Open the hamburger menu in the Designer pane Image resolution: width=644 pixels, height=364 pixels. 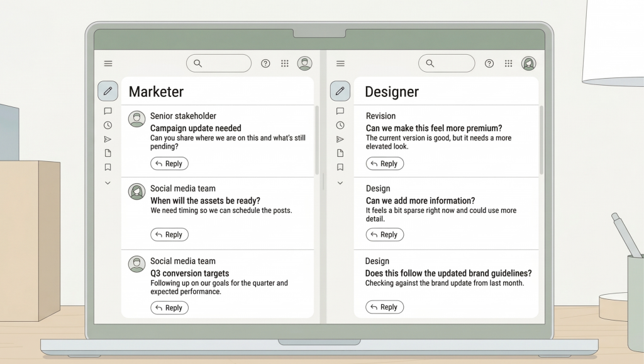click(x=340, y=63)
